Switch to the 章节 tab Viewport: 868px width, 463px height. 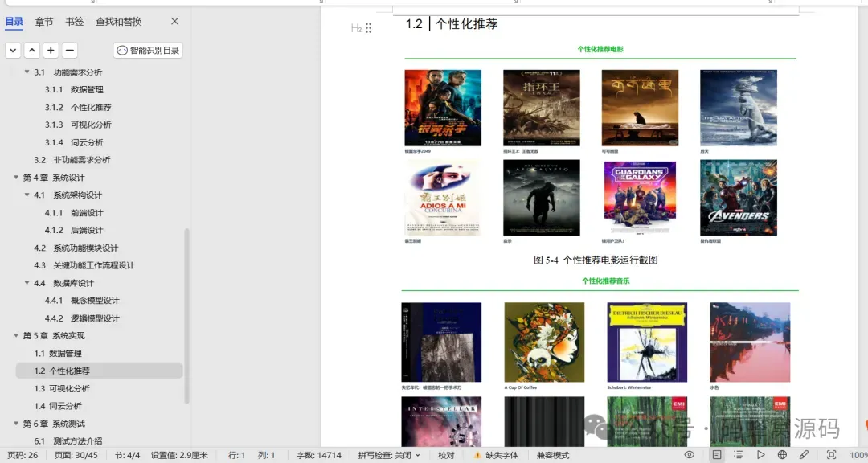tap(44, 22)
